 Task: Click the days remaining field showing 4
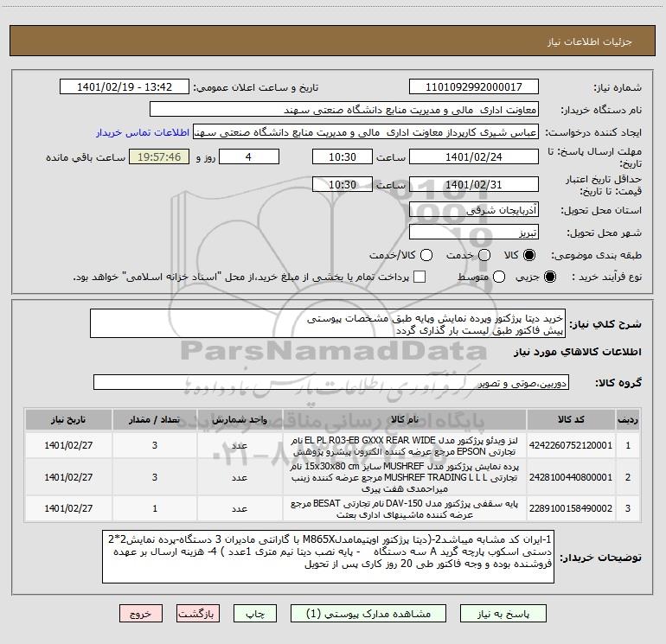pyautogui.click(x=249, y=156)
